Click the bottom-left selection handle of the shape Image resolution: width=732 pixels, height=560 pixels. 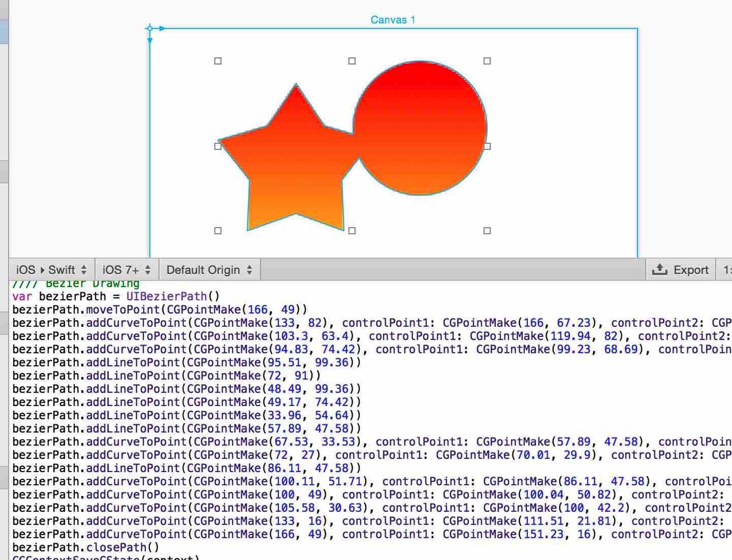coord(218,231)
